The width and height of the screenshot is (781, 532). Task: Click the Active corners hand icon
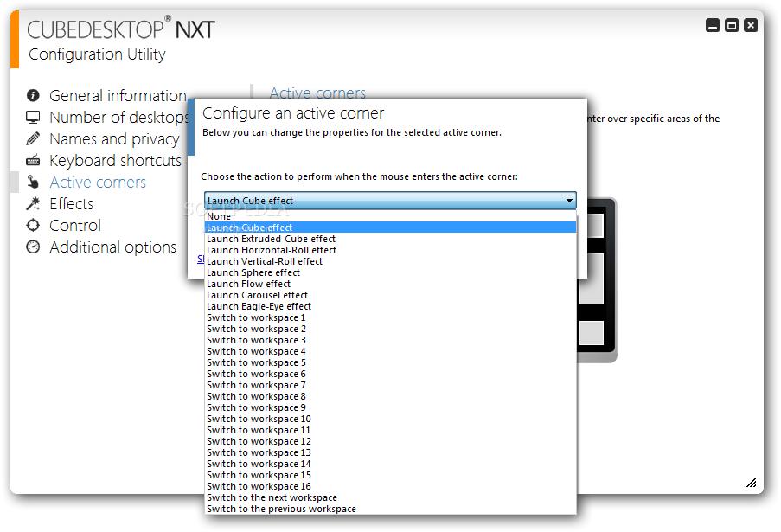pyautogui.click(x=33, y=182)
